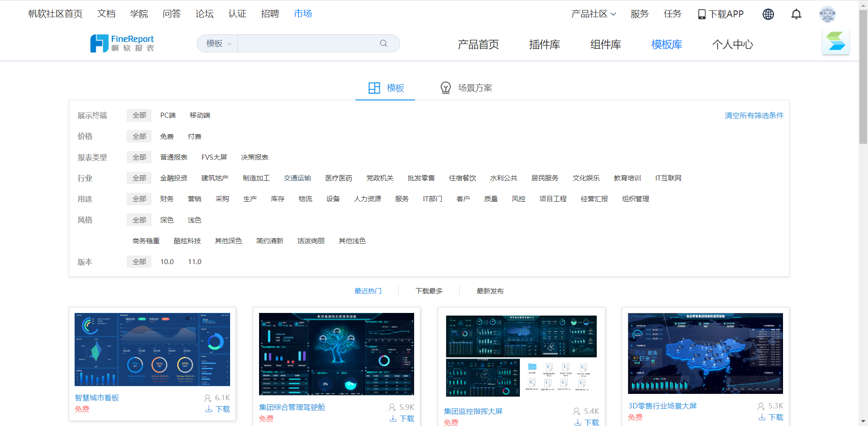This screenshot has width=868, height=426.
Task: Go to 个人中心
Action: pyautogui.click(x=732, y=44)
